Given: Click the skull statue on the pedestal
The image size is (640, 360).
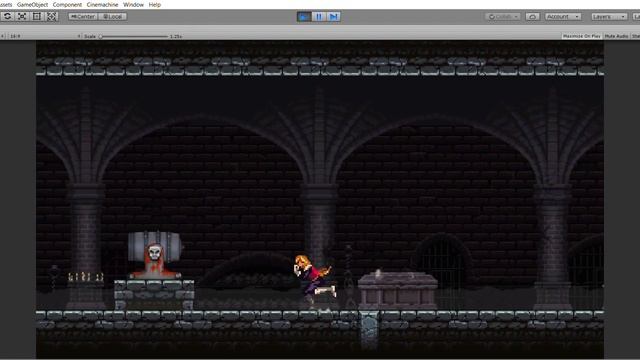Looking at the screenshot, I should click(155, 261).
